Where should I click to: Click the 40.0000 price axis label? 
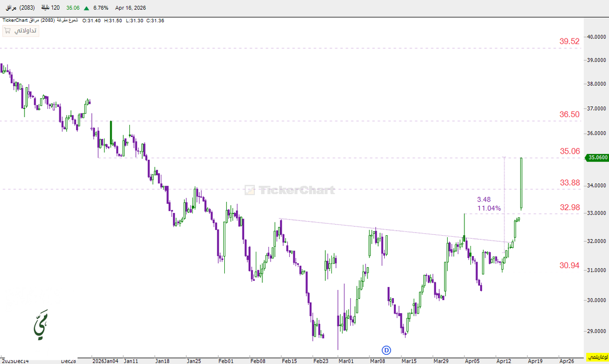coord(597,37)
